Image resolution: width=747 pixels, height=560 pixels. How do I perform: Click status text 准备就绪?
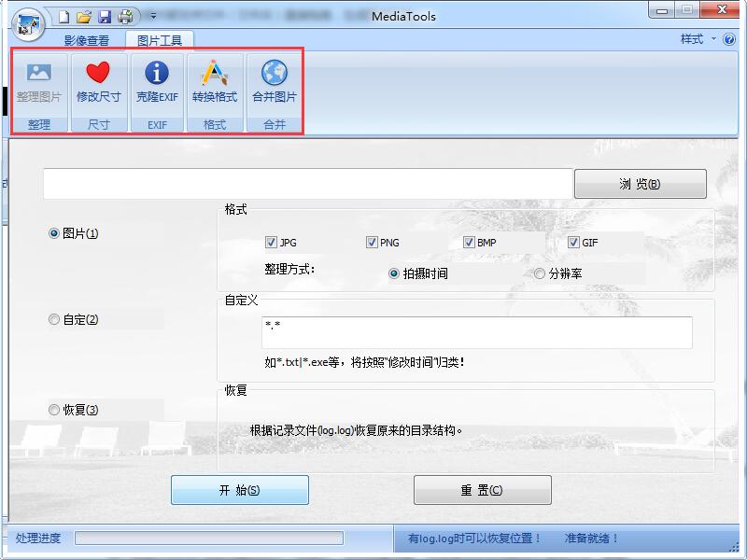point(591,539)
